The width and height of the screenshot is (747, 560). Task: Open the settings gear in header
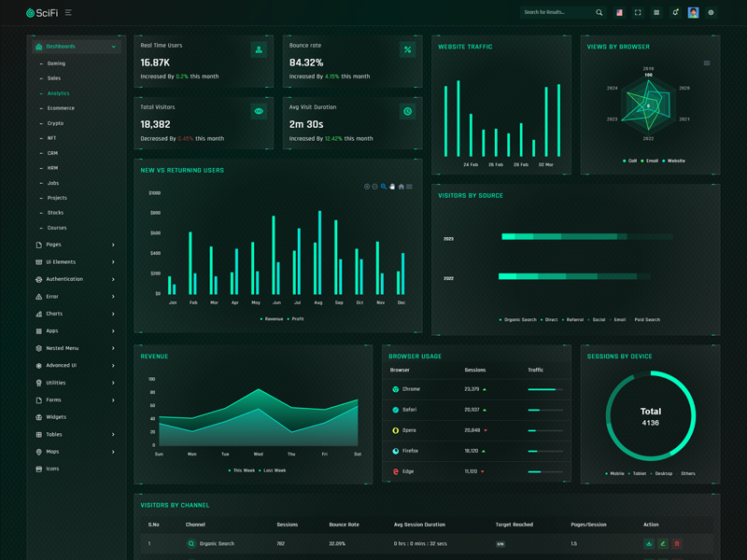coord(712,13)
